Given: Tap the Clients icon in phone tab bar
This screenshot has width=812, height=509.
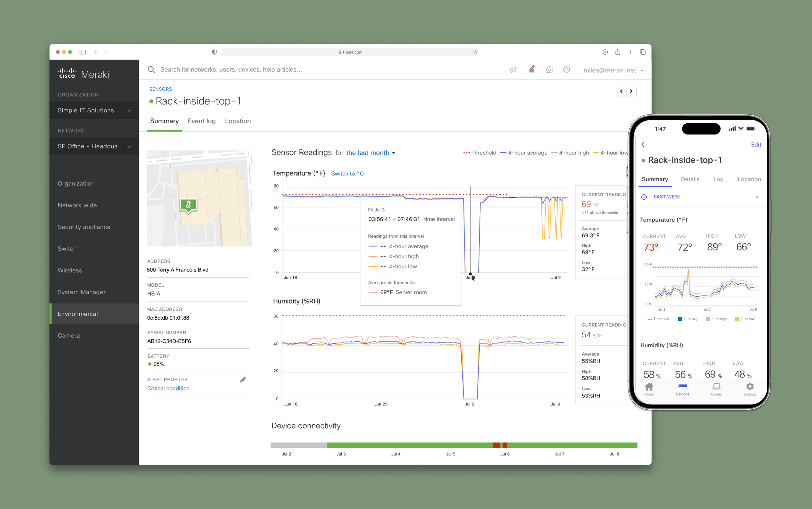Looking at the screenshot, I should coord(717,389).
